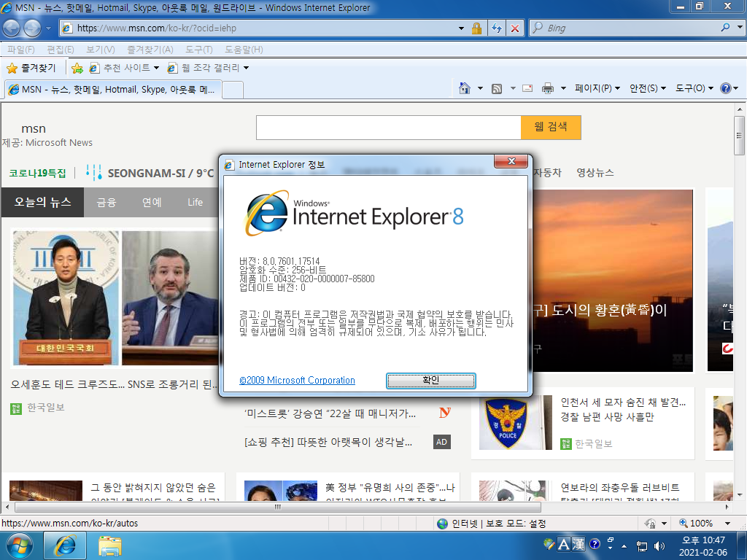Screen dimensions: 747x560
Task: Open the 오세훈도 테드 크루즈도 headline
Action: coord(115,384)
